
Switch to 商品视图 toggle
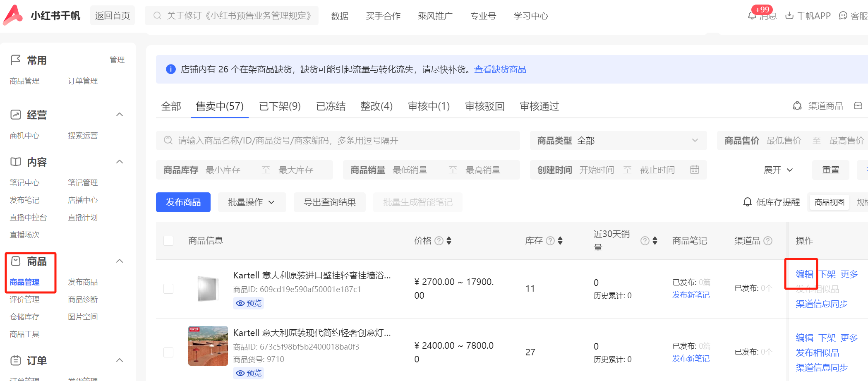click(x=830, y=202)
